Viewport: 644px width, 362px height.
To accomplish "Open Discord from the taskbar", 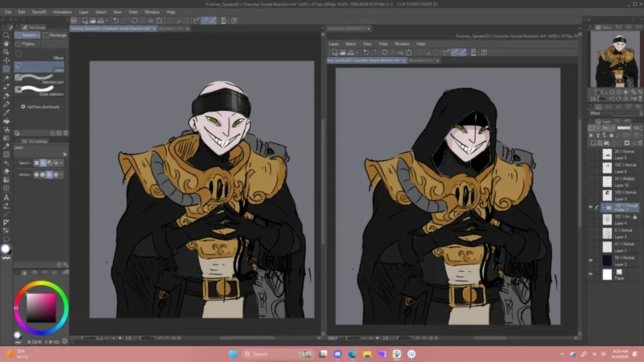I will click(337, 354).
